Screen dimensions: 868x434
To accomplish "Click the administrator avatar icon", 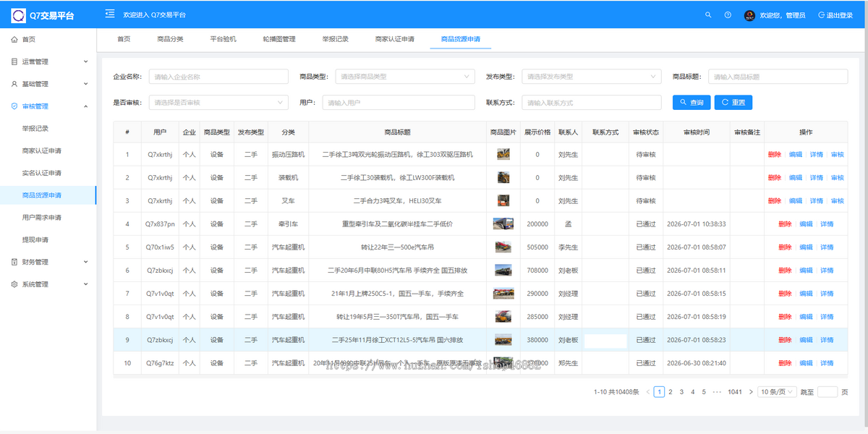I will click(749, 15).
